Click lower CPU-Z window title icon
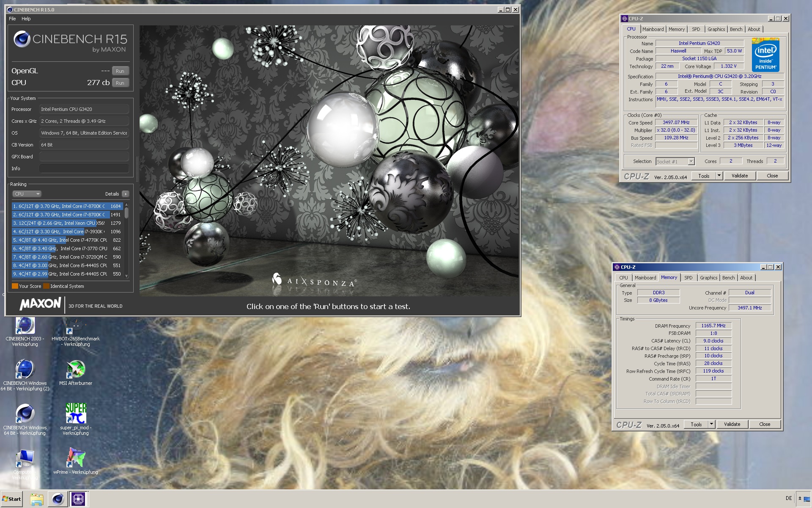The height and width of the screenshot is (508, 812). [617, 267]
